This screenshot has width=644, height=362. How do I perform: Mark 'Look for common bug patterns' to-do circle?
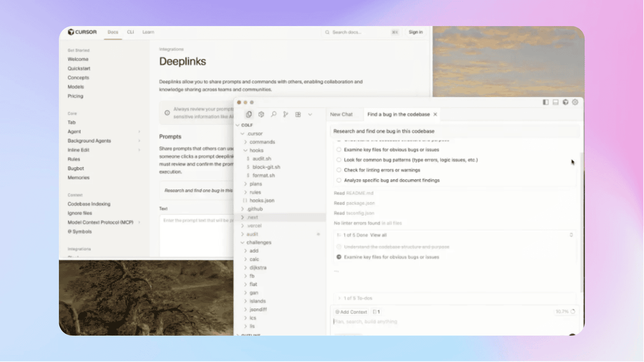339,160
